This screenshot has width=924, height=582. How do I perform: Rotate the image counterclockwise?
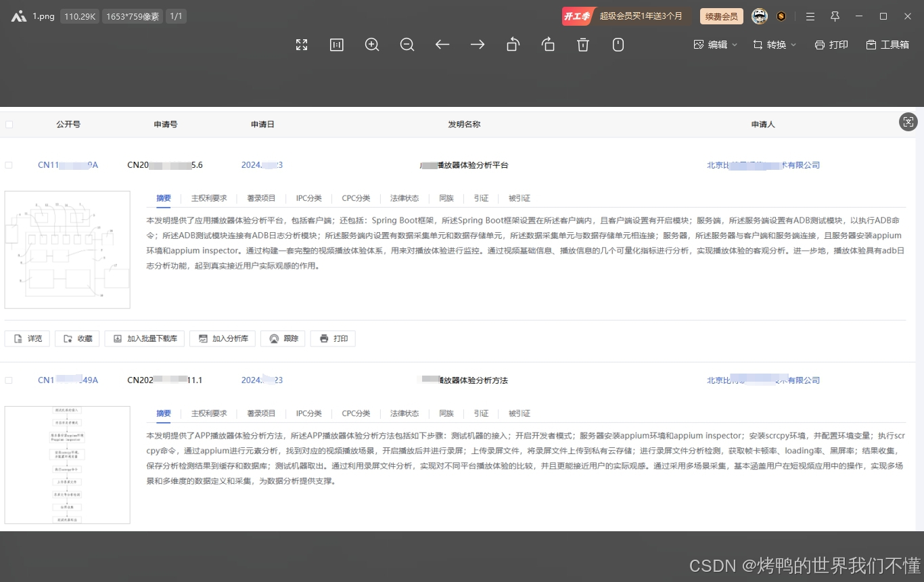pyautogui.click(x=513, y=45)
